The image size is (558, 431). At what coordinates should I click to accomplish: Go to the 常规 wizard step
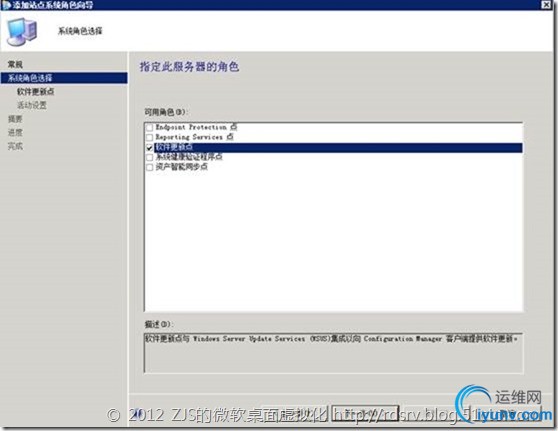[x=15, y=64]
